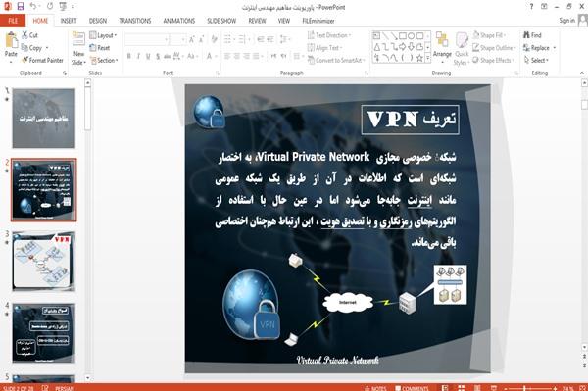This screenshot has height=391, width=588.
Task: Click the Reset slide icon
Action: 93,48
